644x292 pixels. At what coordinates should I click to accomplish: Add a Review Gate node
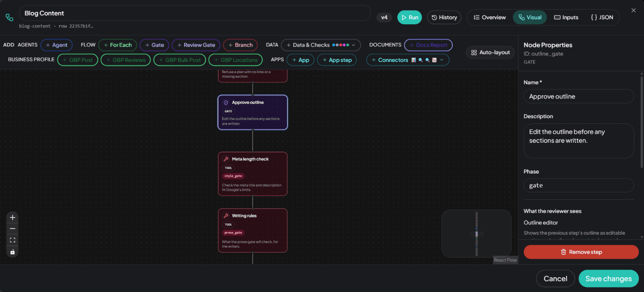pos(196,45)
